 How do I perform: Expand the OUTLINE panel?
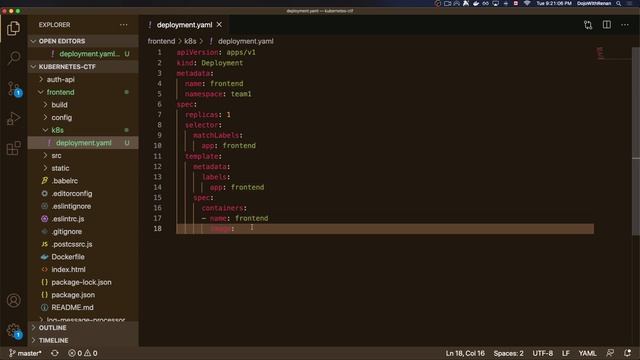[x=83, y=328]
